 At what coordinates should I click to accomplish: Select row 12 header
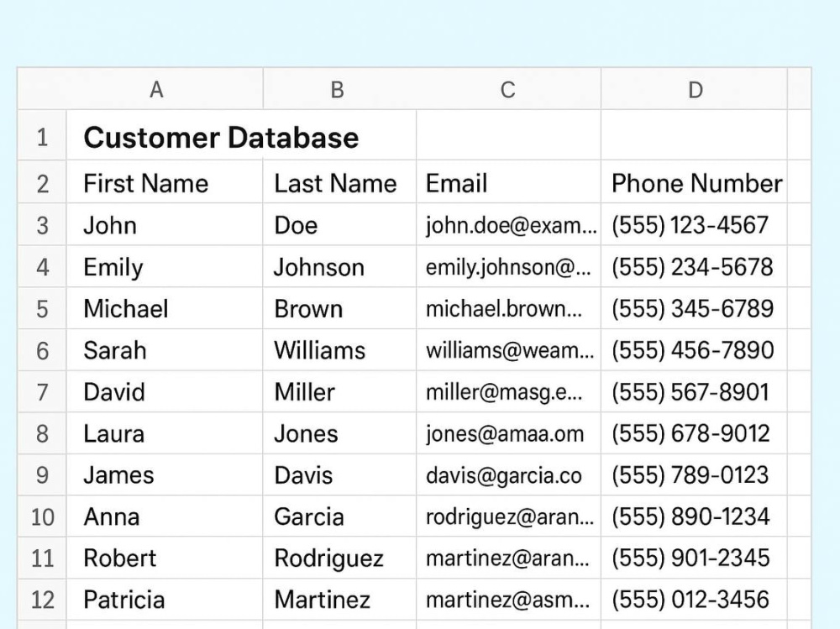tap(42, 599)
